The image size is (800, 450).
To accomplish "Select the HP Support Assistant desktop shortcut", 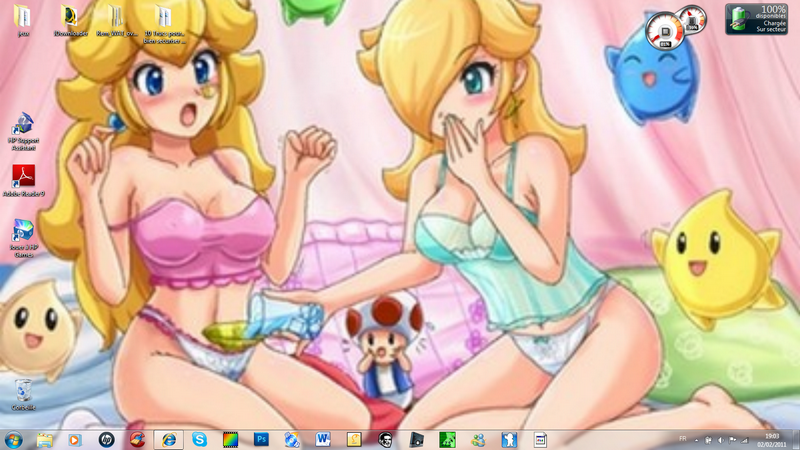I will click(23, 132).
